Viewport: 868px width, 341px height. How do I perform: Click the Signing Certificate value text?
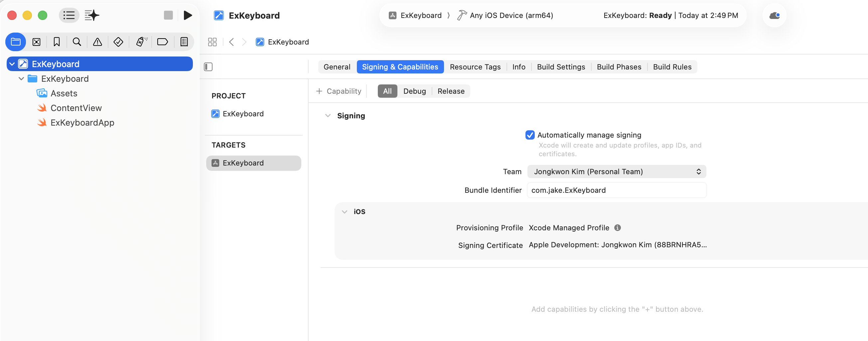[x=617, y=245]
